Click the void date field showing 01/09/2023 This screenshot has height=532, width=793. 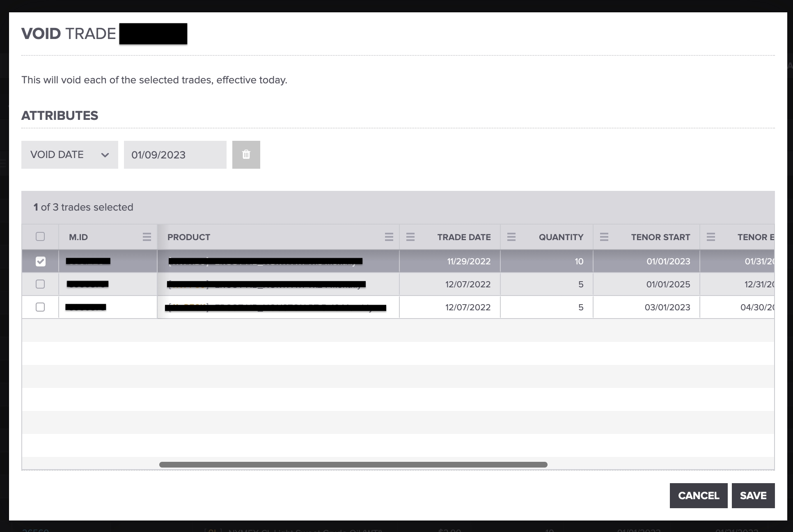[x=175, y=155]
